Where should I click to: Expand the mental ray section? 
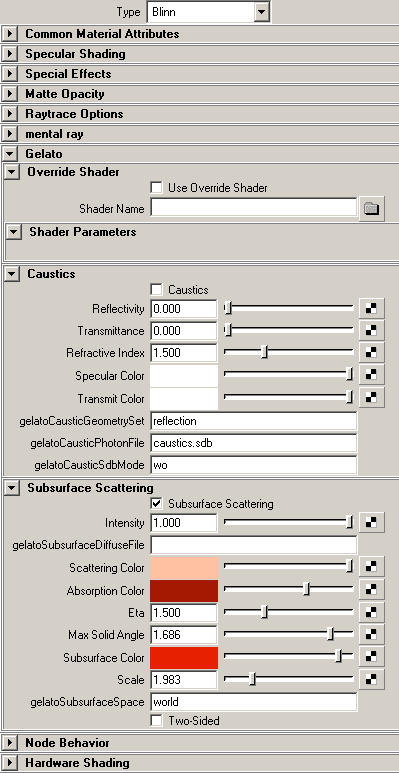9,134
